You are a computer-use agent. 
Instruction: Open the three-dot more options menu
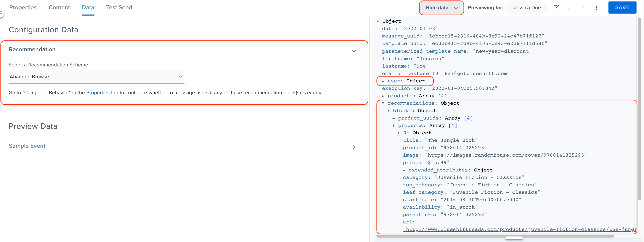click(597, 8)
